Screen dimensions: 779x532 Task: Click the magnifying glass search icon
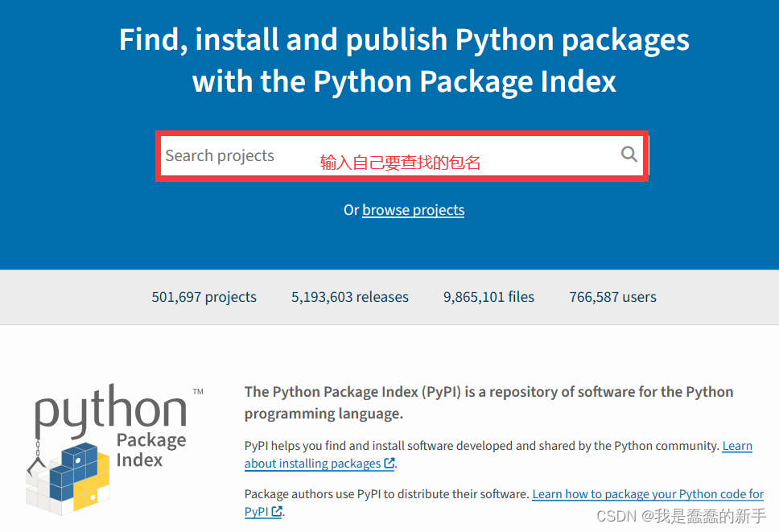point(629,155)
